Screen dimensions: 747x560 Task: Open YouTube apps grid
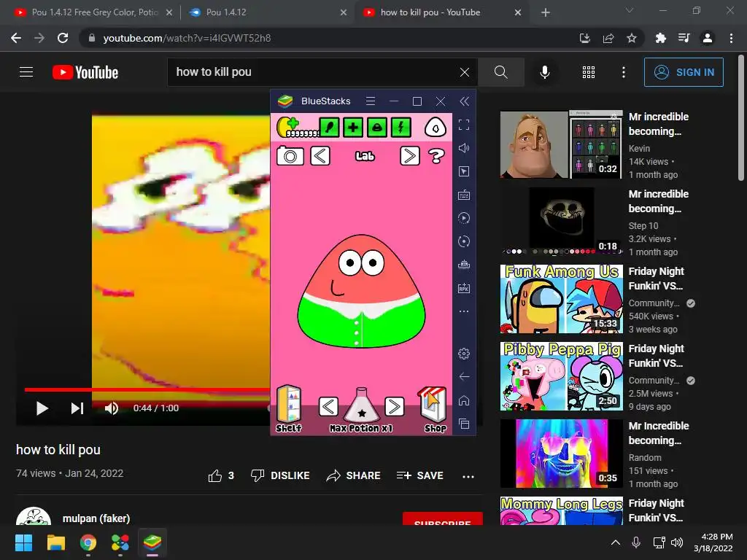(589, 72)
